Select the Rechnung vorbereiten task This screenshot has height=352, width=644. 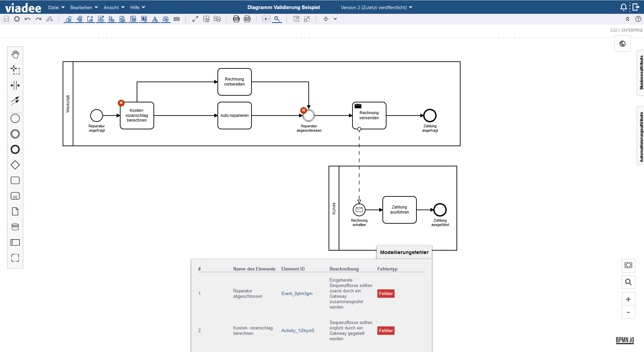click(x=235, y=82)
